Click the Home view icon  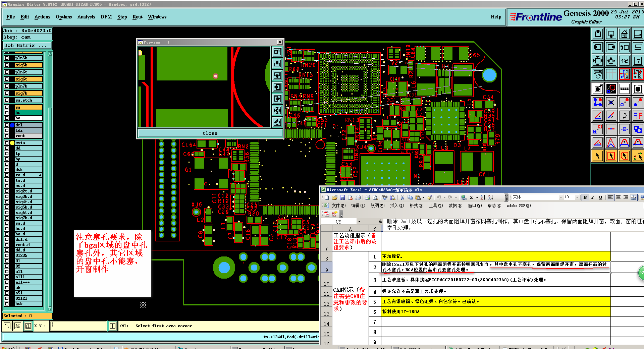(x=624, y=34)
